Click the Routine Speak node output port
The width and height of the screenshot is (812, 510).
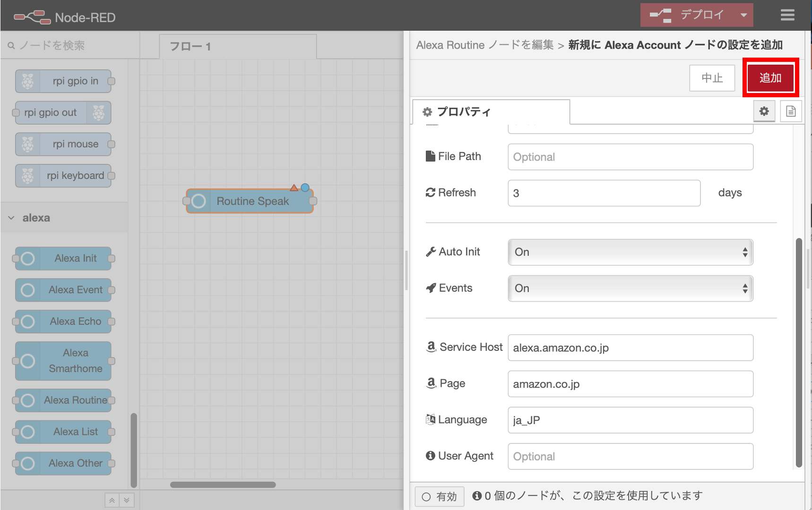click(313, 201)
